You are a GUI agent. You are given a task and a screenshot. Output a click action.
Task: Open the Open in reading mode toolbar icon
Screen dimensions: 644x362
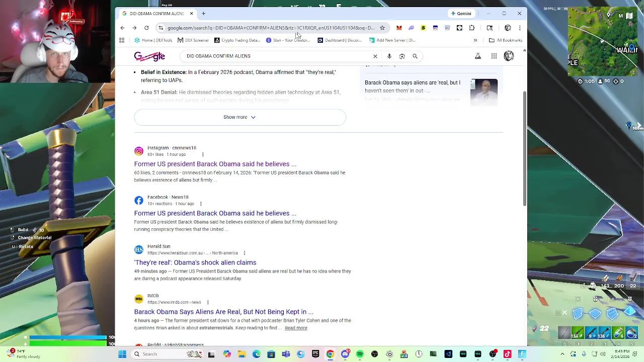[x=490, y=28]
